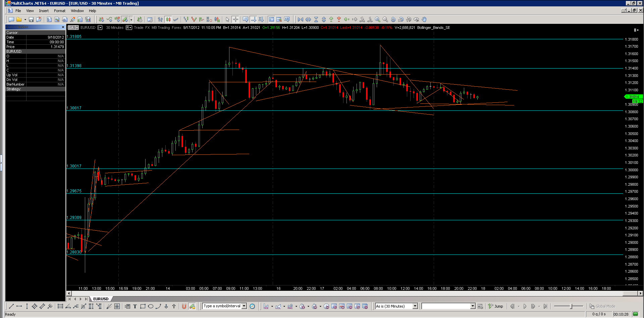The width and height of the screenshot is (644, 318).
Task: Click the Insert Study icon with pencil
Action: click(x=125, y=19)
